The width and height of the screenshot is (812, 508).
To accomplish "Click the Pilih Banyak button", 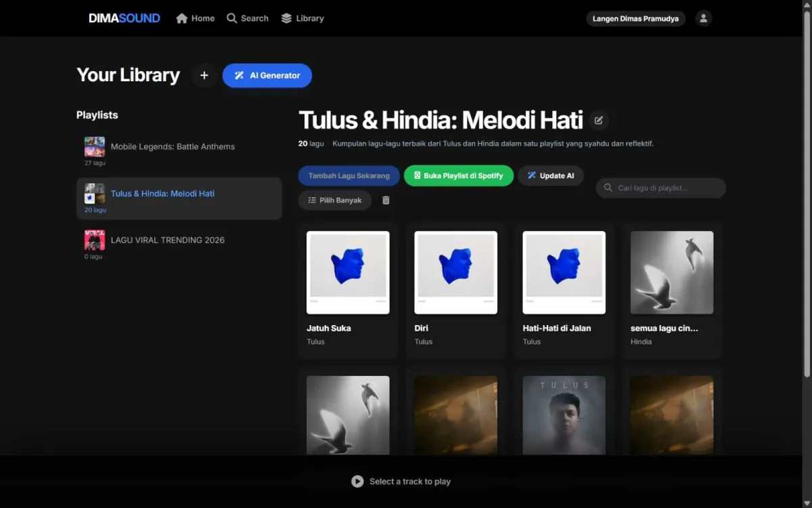I will (x=335, y=200).
